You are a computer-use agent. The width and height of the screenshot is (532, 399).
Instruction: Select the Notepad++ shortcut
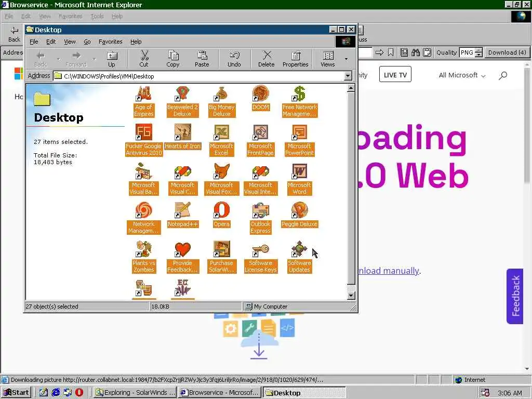click(182, 215)
